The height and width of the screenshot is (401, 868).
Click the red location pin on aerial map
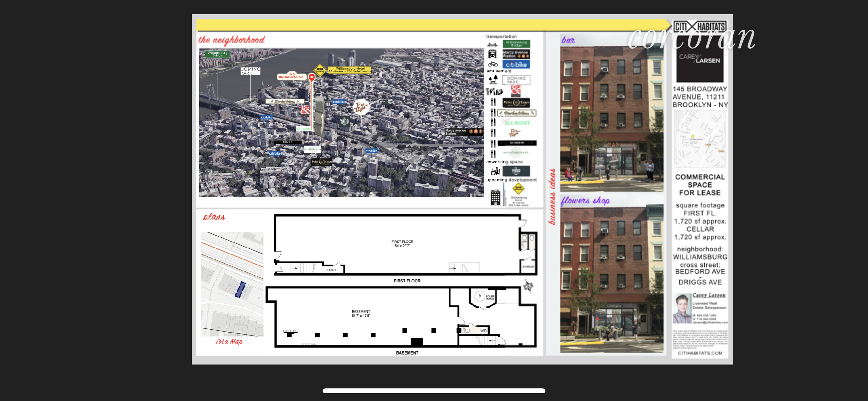click(x=312, y=77)
